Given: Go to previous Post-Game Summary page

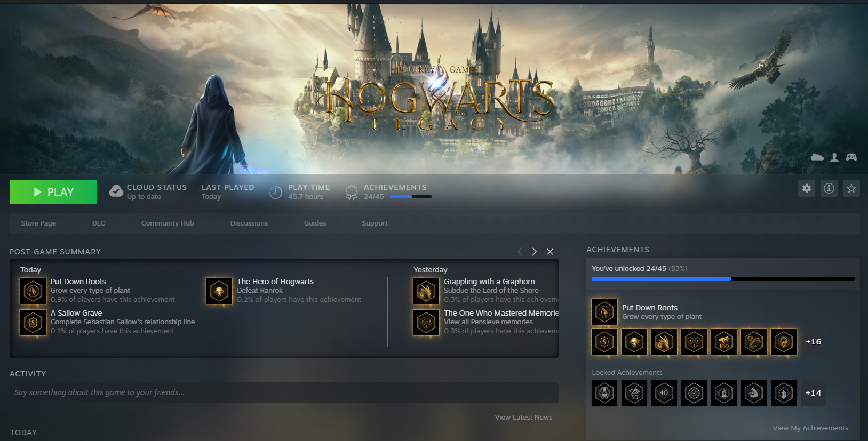Looking at the screenshot, I should (x=520, y=252).
